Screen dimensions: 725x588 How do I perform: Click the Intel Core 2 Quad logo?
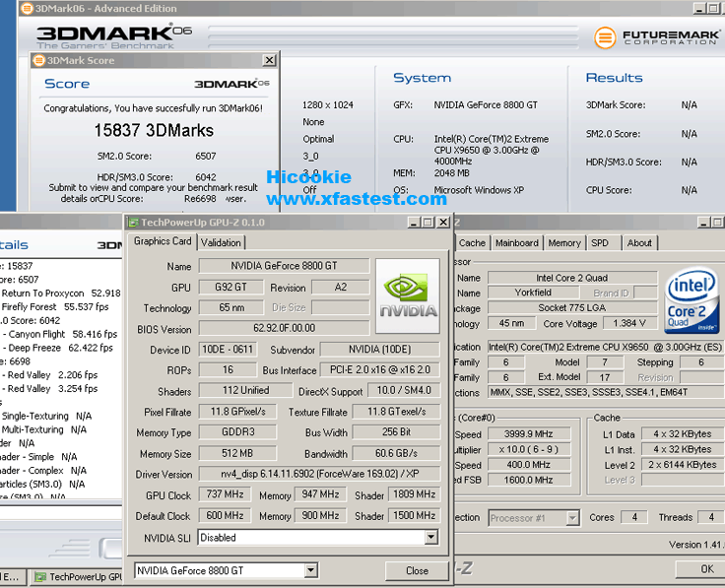tap(692, 300)
